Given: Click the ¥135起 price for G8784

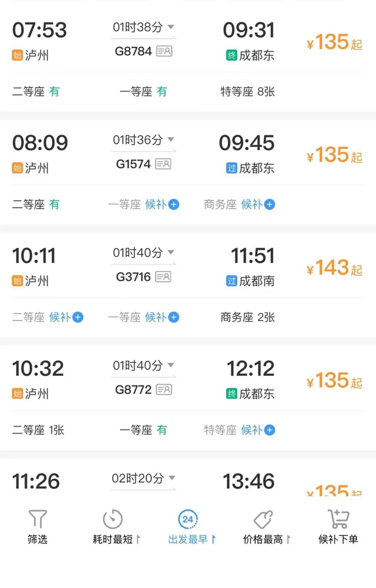Looking at the screenshot, I should pyautogui.click(x=334, y=41).
